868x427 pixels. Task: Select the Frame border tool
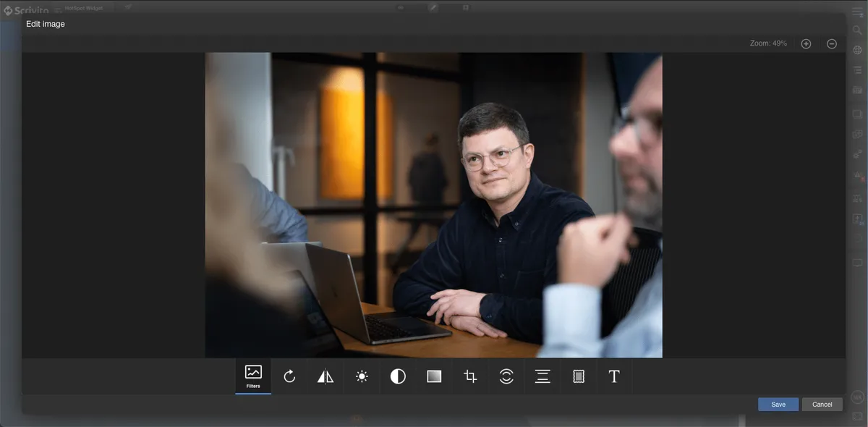(x=579, y=376)
